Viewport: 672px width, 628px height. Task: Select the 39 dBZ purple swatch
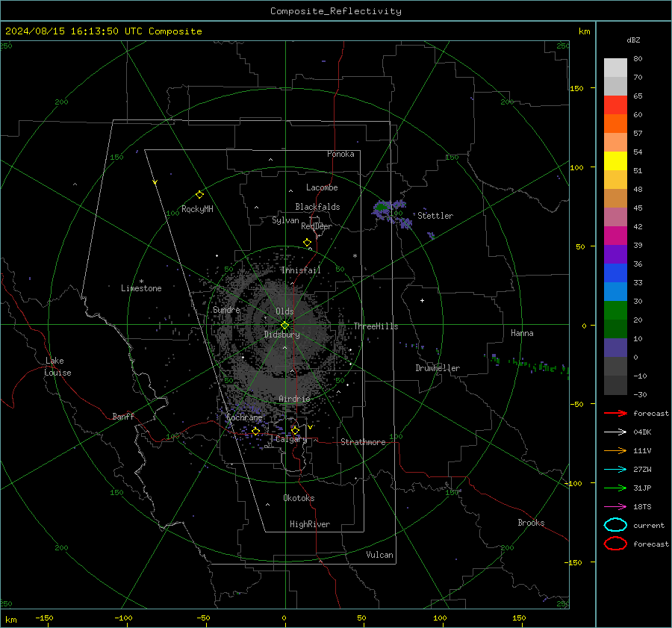point(615,254)
